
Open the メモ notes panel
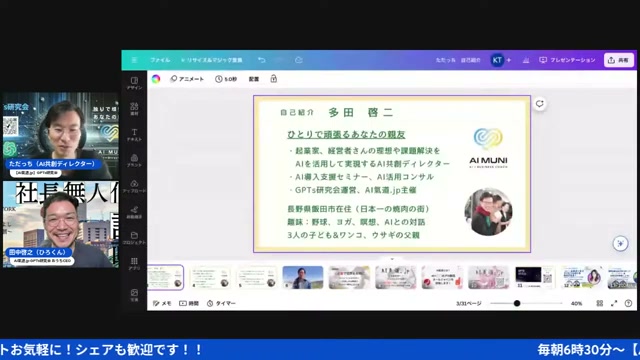pos(162,303)
